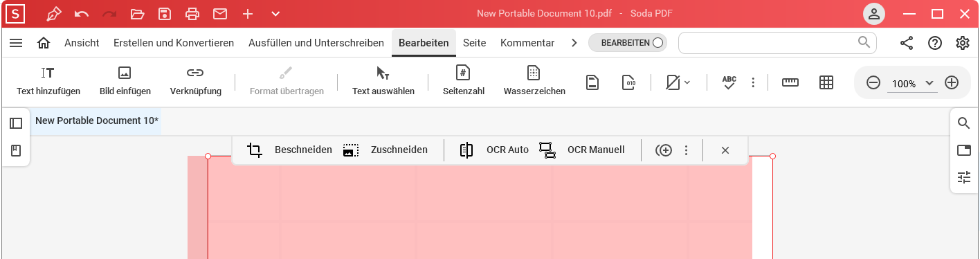Open the hamburger main menu
980x259 pixels.
[x=16, y=43]
